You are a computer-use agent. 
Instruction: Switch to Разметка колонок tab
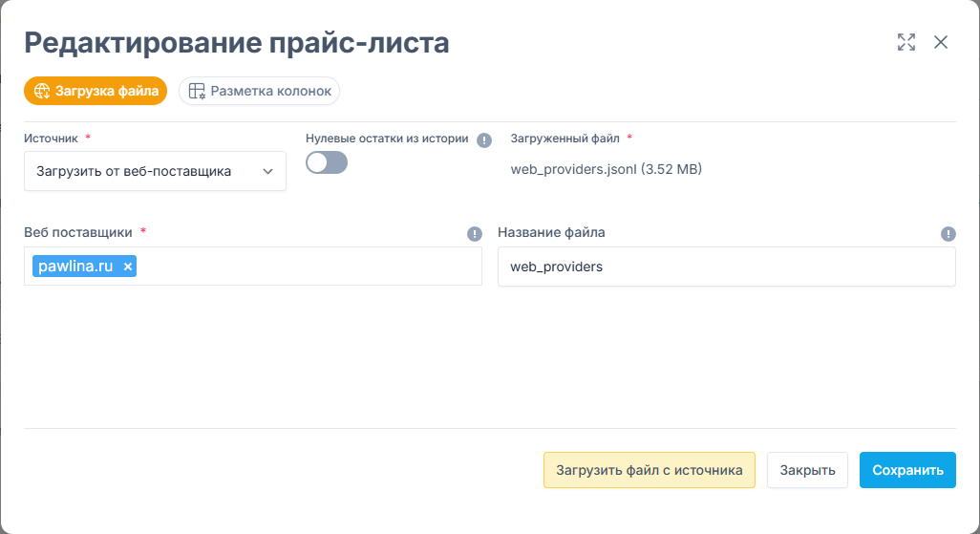260,91
